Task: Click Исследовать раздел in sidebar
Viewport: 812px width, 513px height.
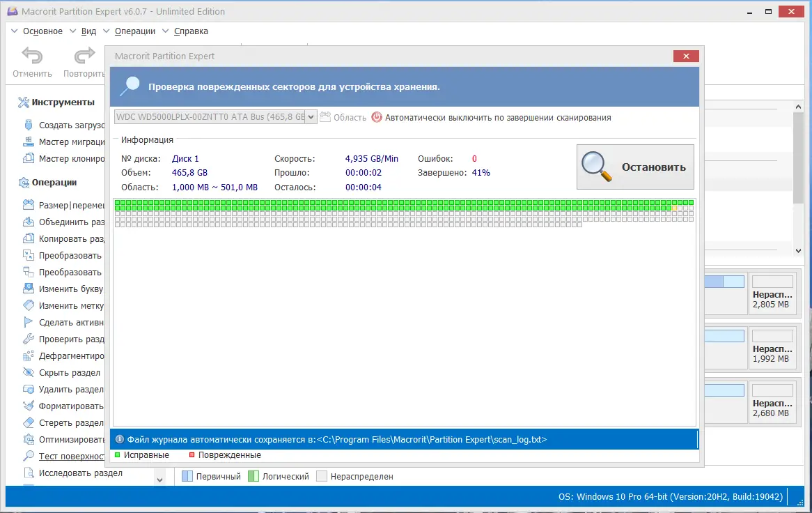Action: tap(81, 473)
